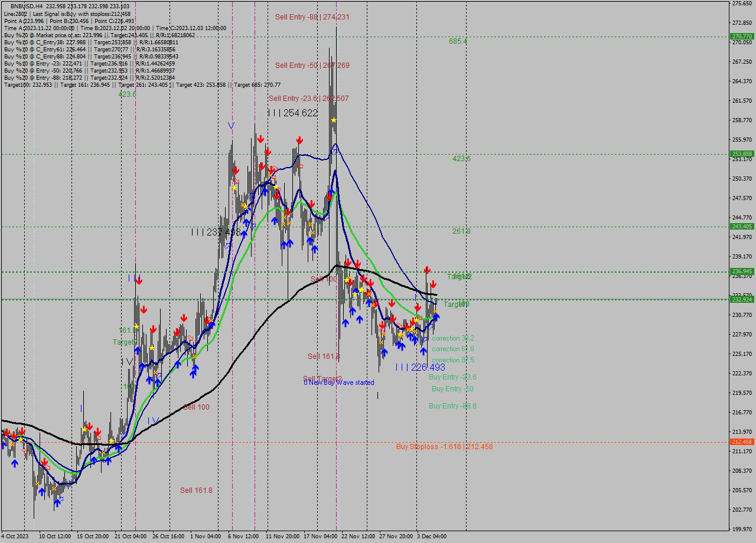Screen dimensions: 756x543
Task: Click the 'Buy Entry -23.6' label
Action: click(452, 377)
